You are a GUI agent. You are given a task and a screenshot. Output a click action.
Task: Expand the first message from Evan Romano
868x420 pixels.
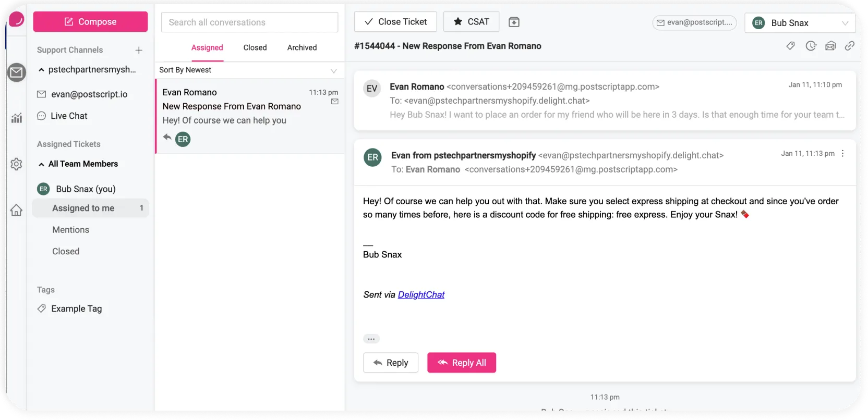coord(605,101)
